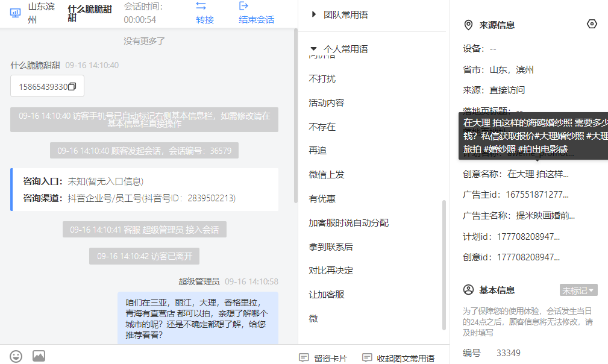This screenshot has width=608, height=364.
Task: Select the 对比再决定 quick phrase
Action: [x=331, y=271]
